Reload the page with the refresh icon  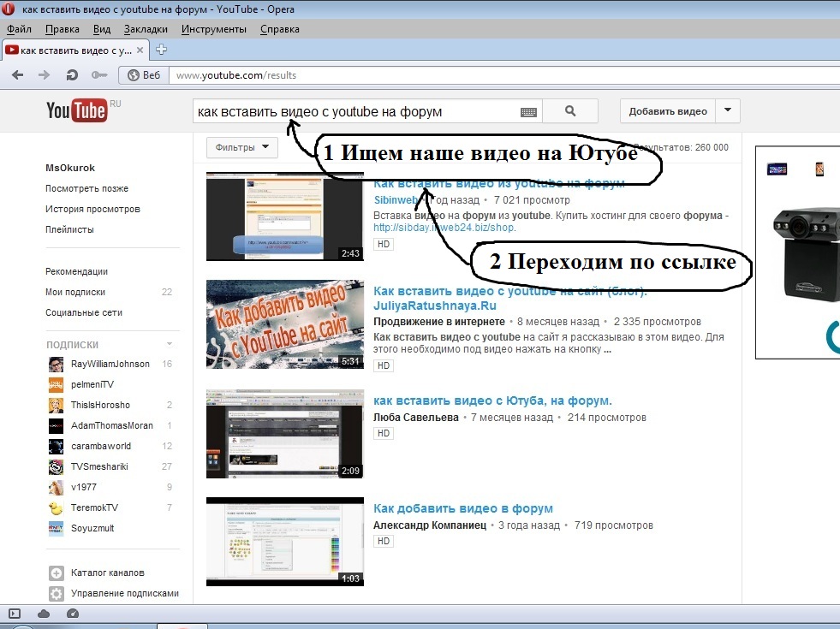coord(72,75)
